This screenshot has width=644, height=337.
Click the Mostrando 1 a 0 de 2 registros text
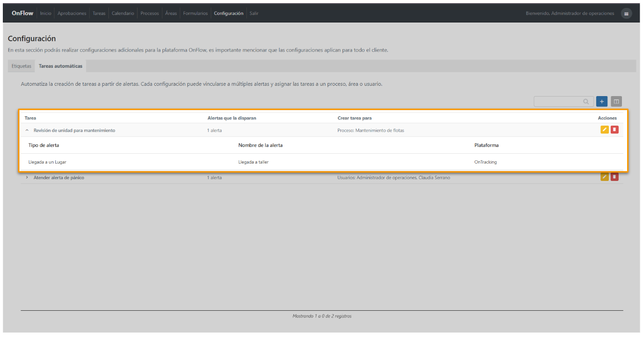click(322, 316)
